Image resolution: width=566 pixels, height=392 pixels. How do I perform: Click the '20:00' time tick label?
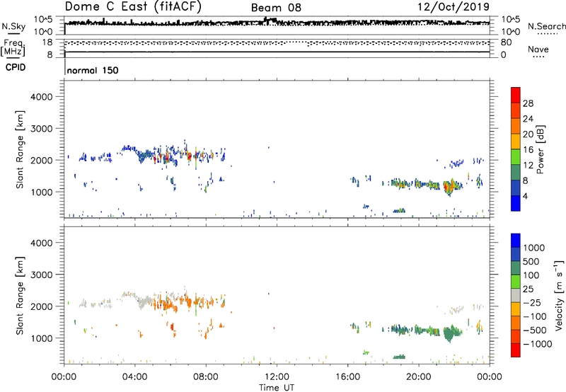[419, 377]
